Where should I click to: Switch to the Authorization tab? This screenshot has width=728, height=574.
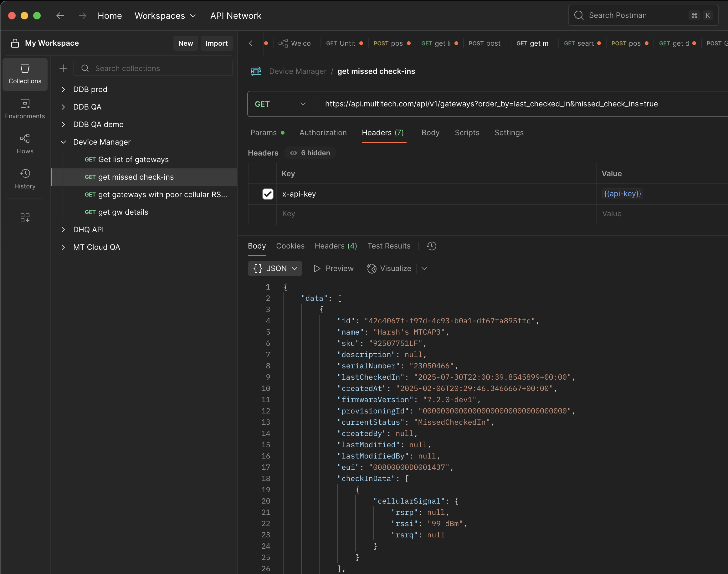[x=323, y=133]
